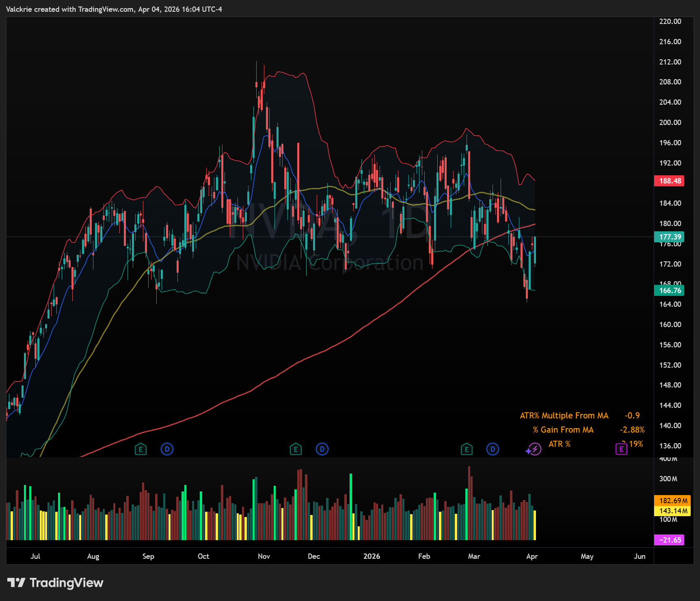Click the May time axis label
This screenshot has width=700, height=601.
point(587,556)
